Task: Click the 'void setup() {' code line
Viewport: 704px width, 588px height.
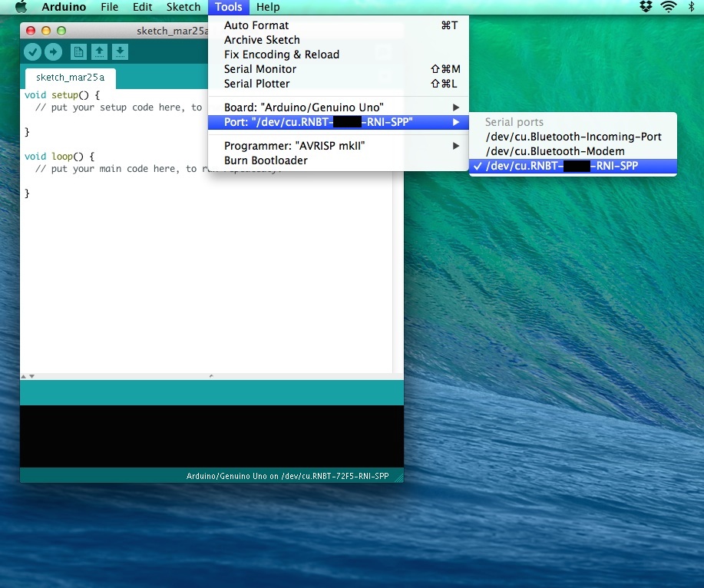Action: click(x=62, y=95)
